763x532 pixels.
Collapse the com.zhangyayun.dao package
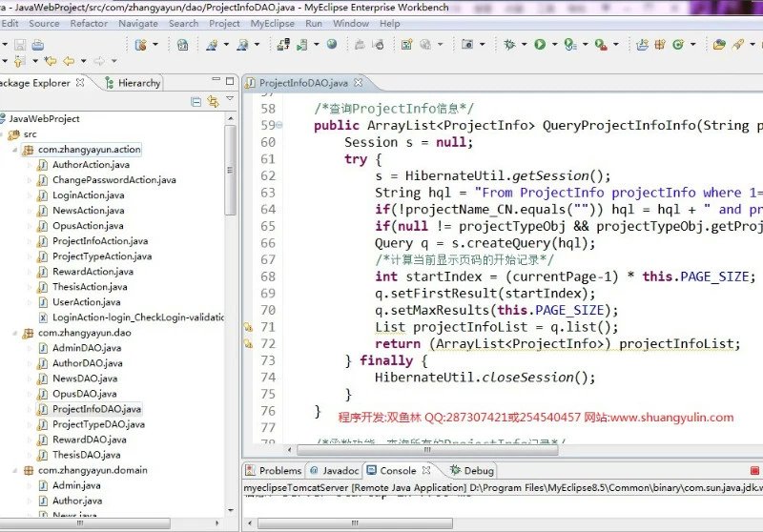(x=14, y=333)
